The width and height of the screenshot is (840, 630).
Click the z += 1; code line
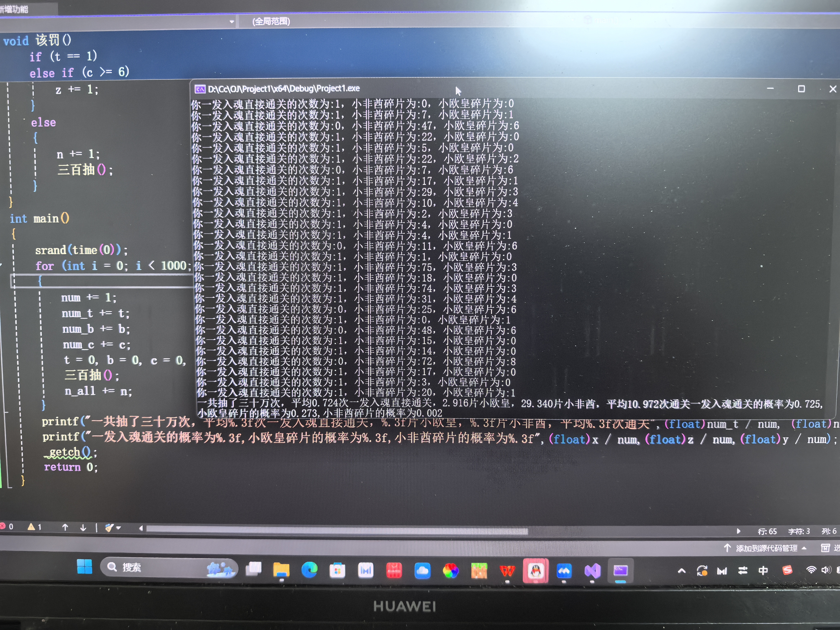[77, 90]
